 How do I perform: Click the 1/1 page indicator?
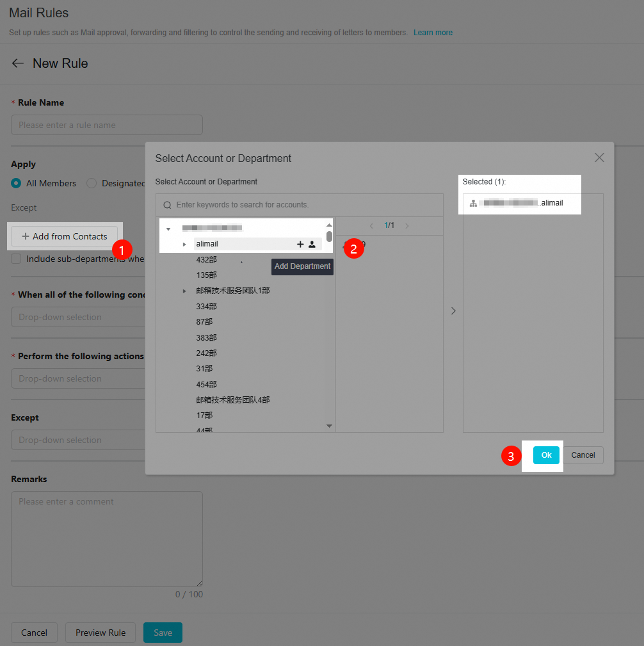[x=389, y=225]
